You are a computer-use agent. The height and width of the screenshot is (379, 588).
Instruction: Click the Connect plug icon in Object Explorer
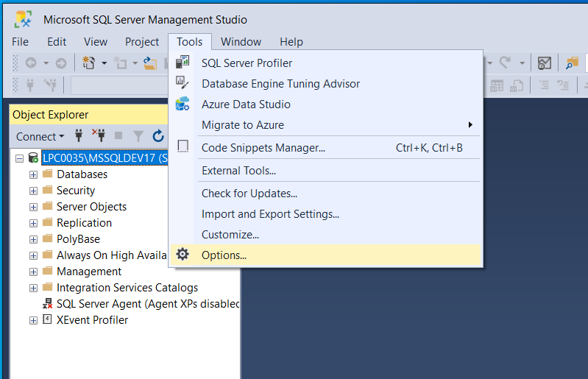pos(79,135)
